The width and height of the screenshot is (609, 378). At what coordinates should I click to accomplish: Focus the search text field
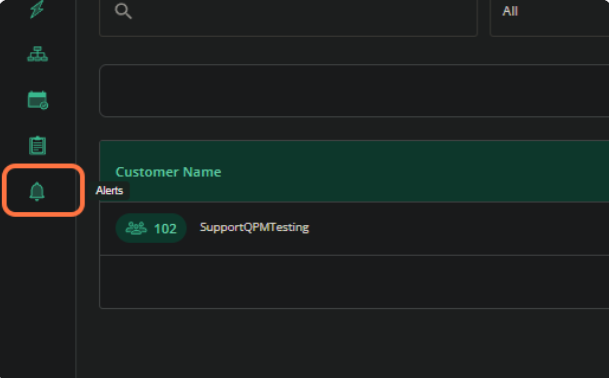(288, 17)
